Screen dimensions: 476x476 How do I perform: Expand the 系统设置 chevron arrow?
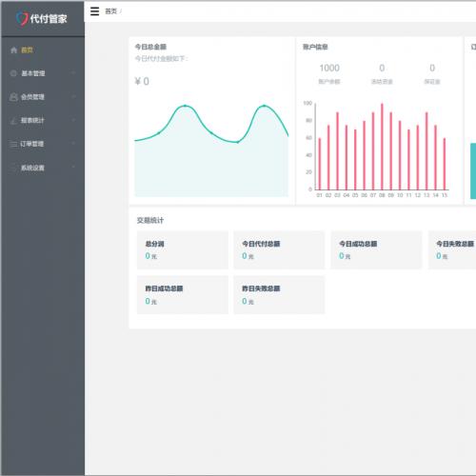(73, 167)
